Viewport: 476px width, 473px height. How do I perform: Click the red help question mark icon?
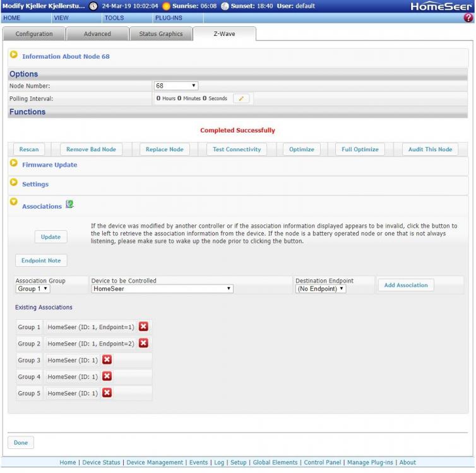(468, 18)
